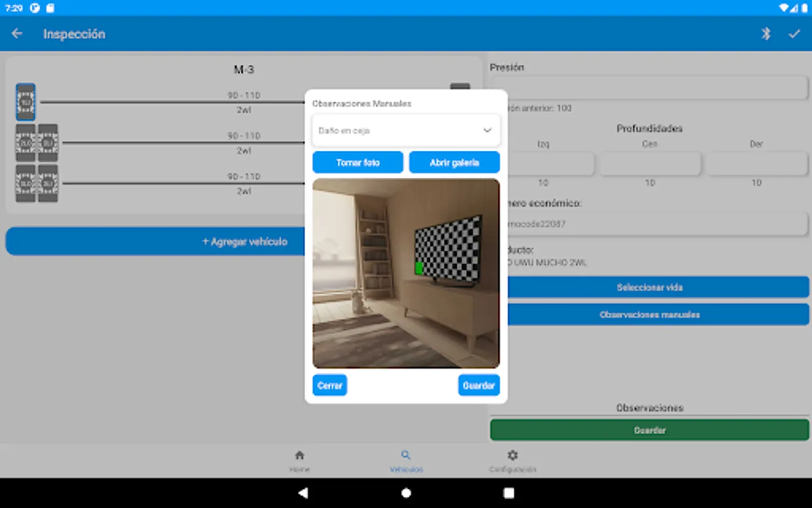Click the Observaciones Manuales dialog title
Viewport: 812px width, 508px height.
tap(362, 103)
